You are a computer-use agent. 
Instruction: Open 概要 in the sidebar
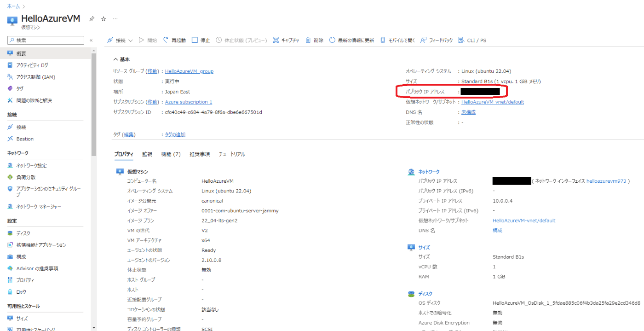[45, 53]
